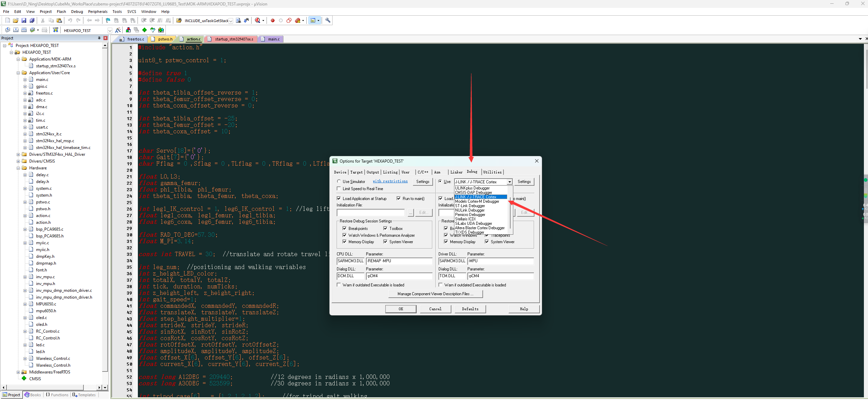Toggle bookmark with the flag icon
Screen dimensions: 868x400
tap(108, 20)
